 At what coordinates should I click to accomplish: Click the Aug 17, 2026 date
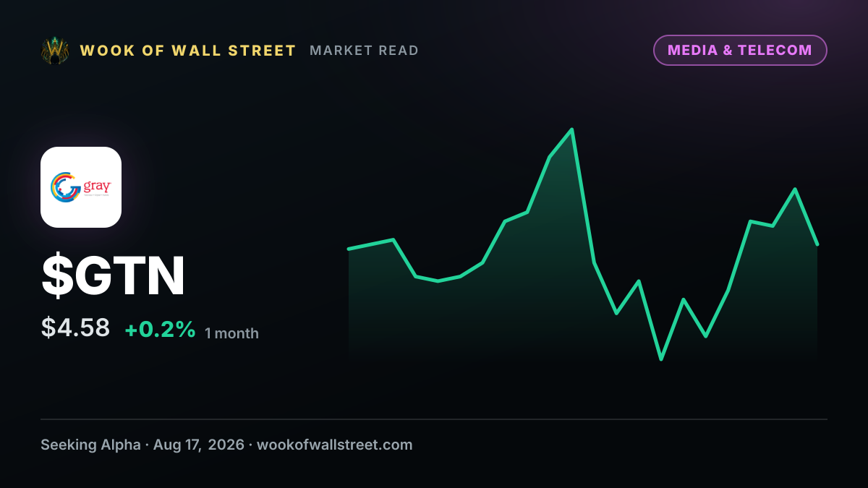tap(198, 445)
